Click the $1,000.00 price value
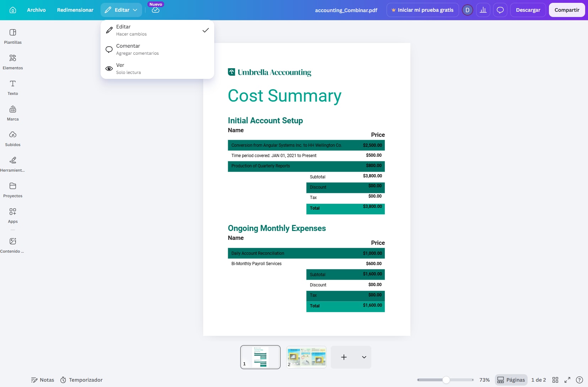 [x=372, y=253]
